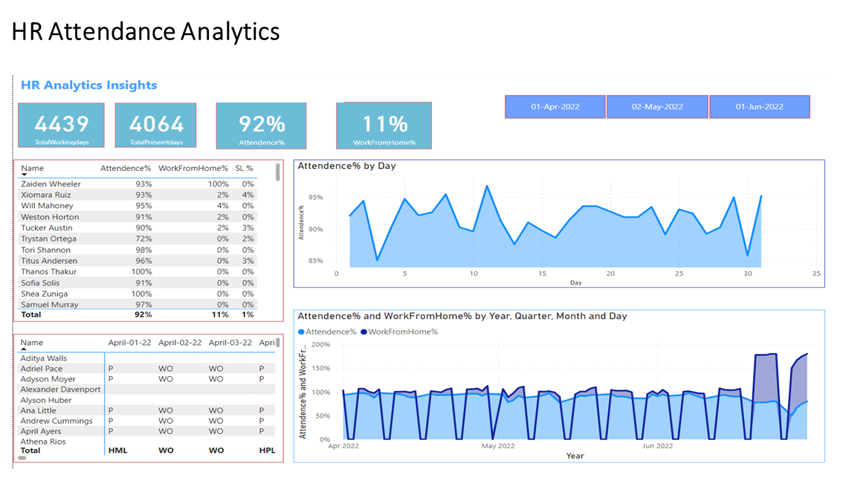Screen dimensions: 843x504
Task: Click the light blue Attendence% legend marker
Action: [x=301, y=332]
